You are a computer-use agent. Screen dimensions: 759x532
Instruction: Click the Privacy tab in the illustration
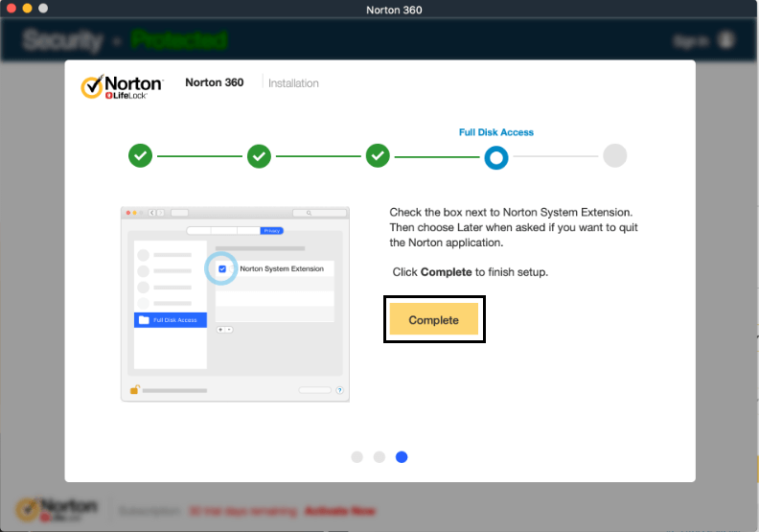[272, 231]
